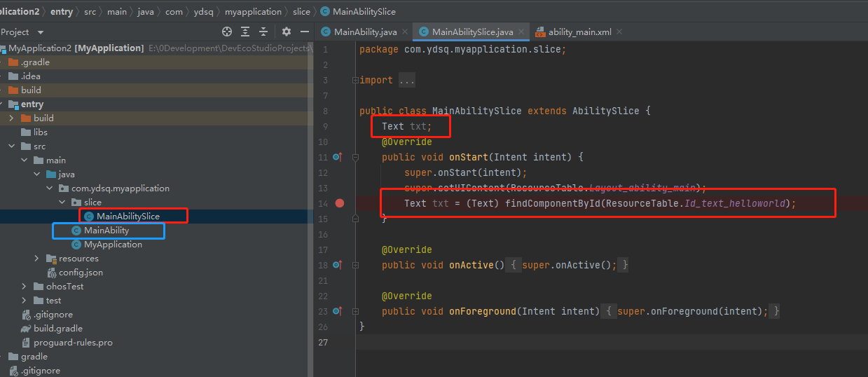Open the ability_main.xml tab

point(579,32)
